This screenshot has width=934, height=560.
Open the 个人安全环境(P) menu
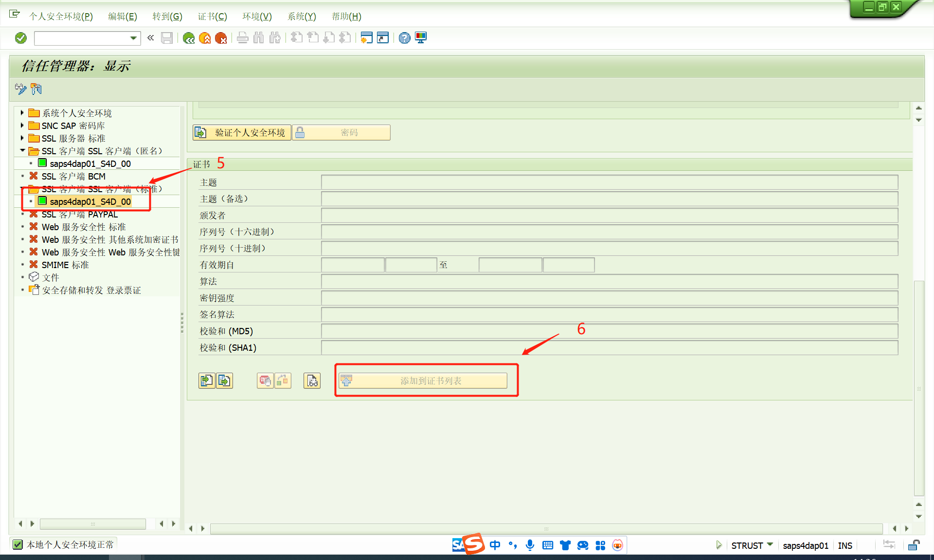tap(61, 17)
